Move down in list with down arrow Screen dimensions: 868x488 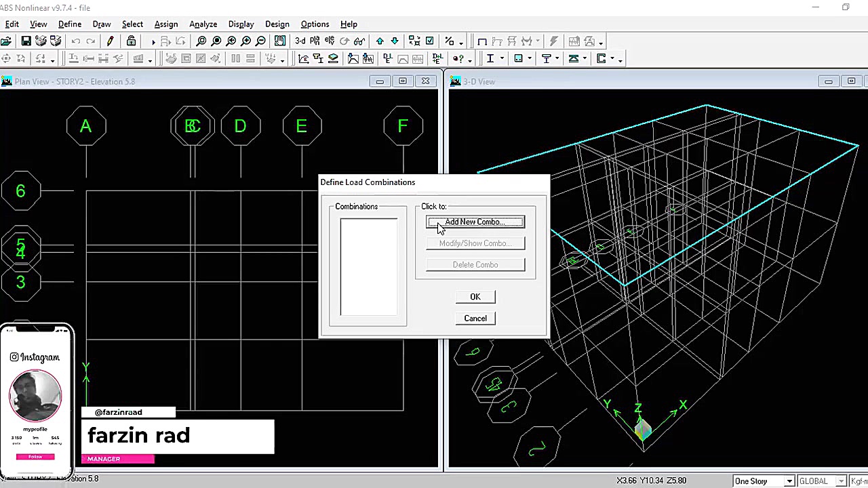[395, 41]
